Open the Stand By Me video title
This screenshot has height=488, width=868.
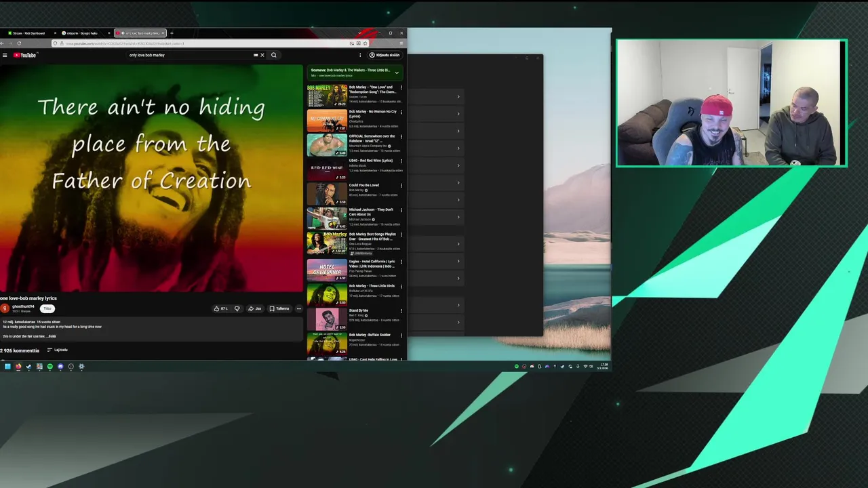coord(359,310)
